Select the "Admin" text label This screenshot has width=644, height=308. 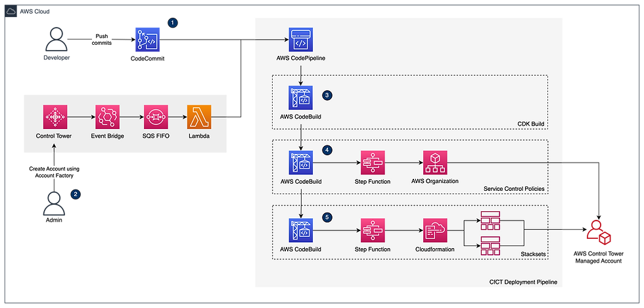pyautogui.click(x=55, y=221)
